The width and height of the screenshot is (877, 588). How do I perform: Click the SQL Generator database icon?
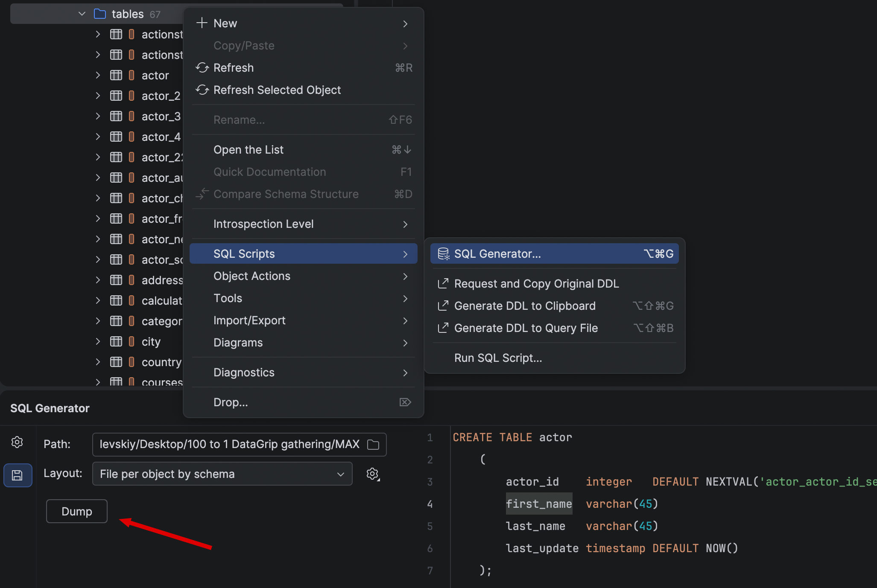pyautogui.click(x=443, y=254)
